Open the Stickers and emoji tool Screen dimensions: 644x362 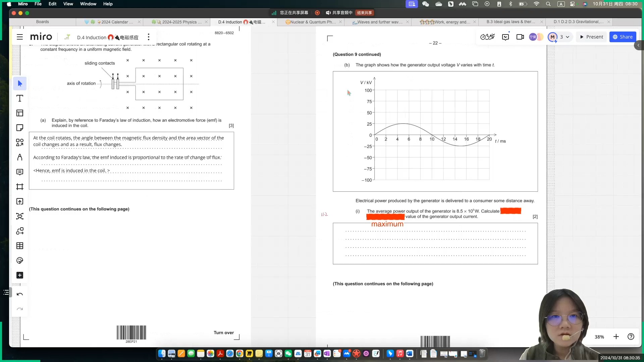tap(20, 260)
